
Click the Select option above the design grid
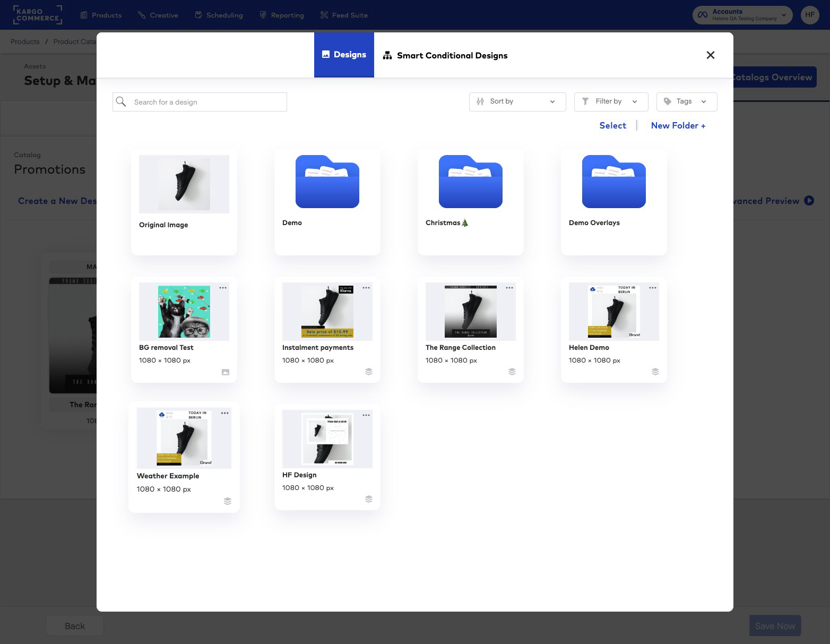612,125
